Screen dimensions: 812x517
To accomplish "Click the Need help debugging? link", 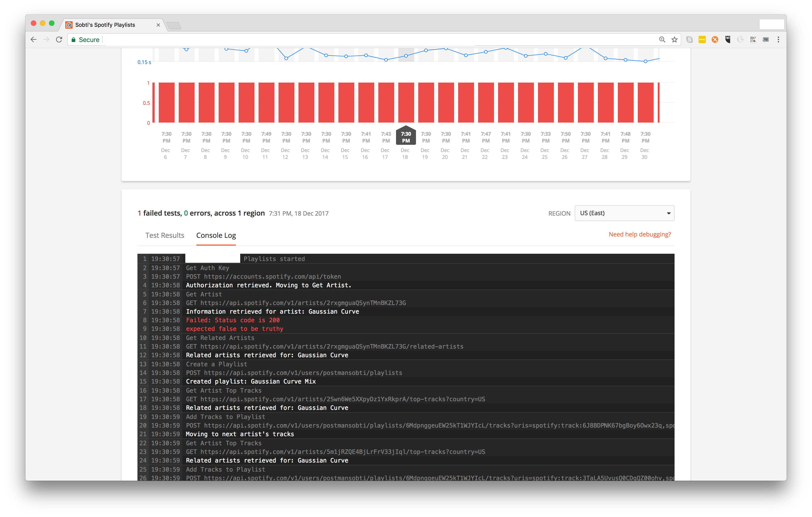I will 639,234.
